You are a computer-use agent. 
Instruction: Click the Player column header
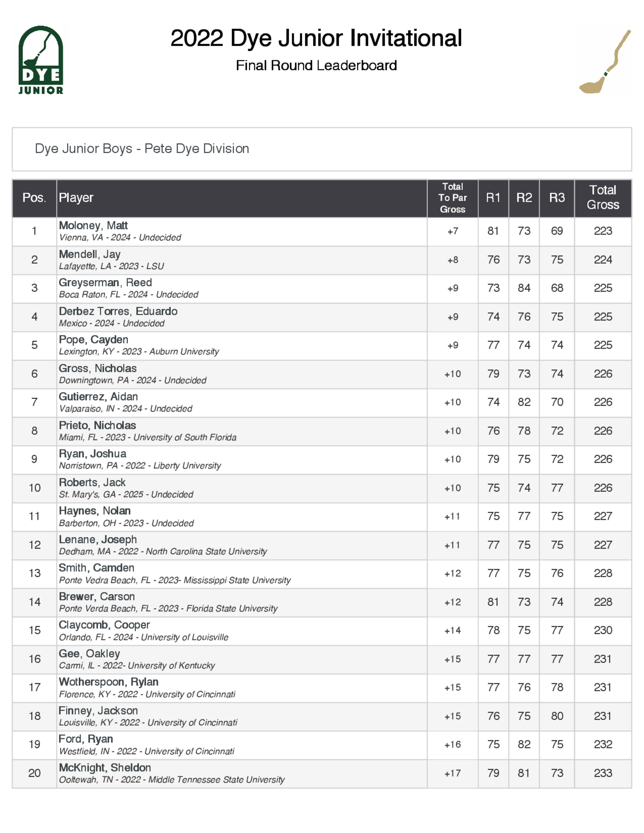(x=76, y=198)
